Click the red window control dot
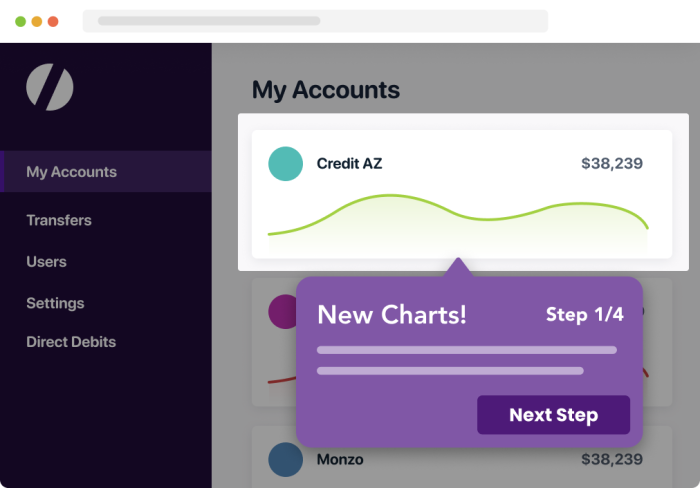This screenshot has width=700, height=488. pos(53,21)
